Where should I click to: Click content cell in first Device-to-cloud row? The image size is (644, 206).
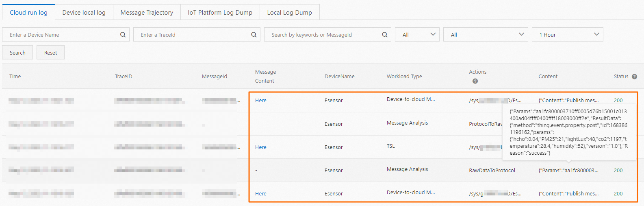568,101
